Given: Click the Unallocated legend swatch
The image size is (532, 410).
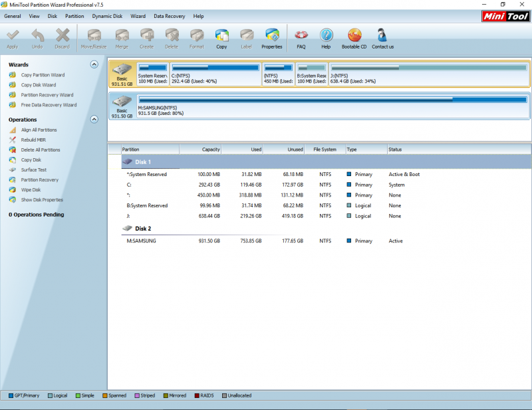Looking at the screenshot, I should pyautogui.click(x=224, y=396).
